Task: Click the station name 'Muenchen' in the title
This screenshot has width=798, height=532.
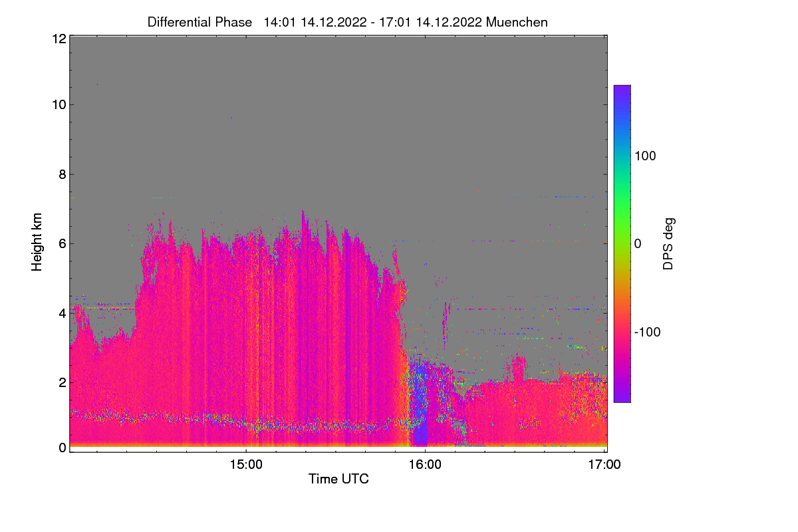Action: (x=517, y=22)
